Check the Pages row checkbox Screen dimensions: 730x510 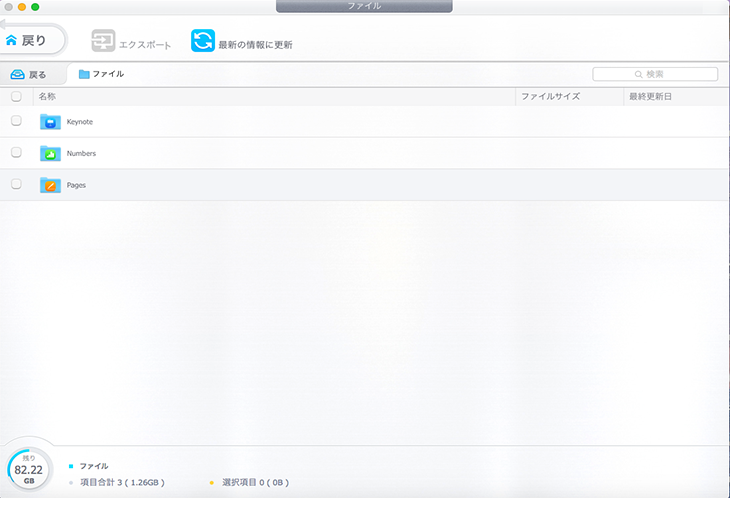pos(16,184)
